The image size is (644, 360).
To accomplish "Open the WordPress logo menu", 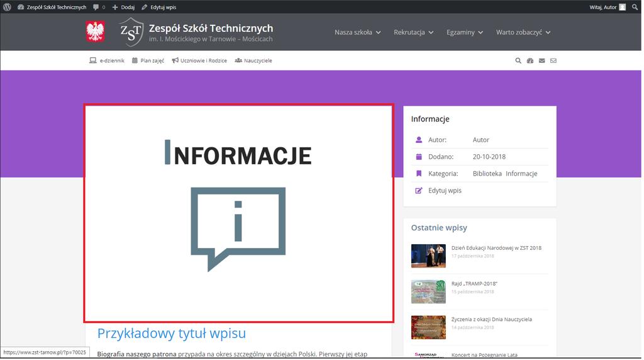I will 7,7.
